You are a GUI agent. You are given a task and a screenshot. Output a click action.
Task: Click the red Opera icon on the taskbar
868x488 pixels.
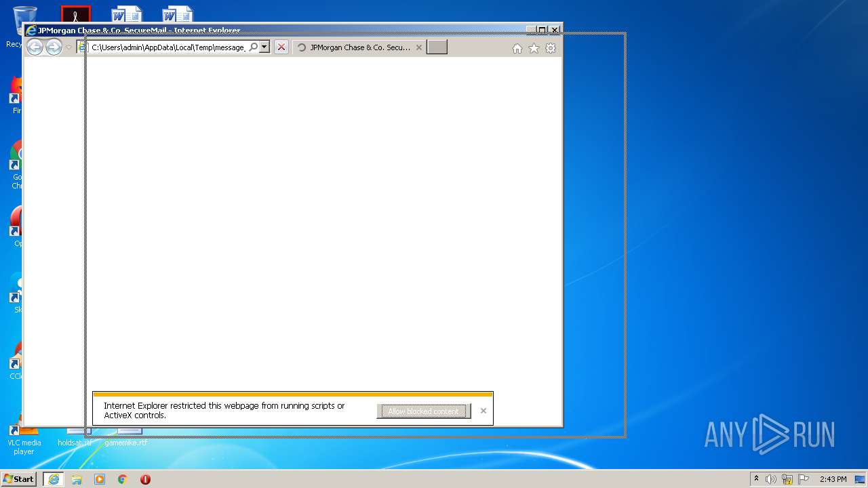point(145,479)
